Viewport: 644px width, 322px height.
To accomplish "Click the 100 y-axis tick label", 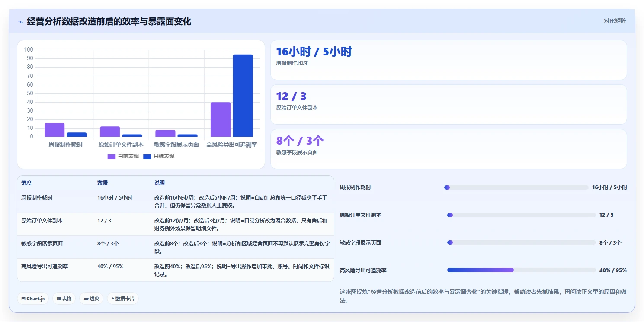I will click(29, 50).
